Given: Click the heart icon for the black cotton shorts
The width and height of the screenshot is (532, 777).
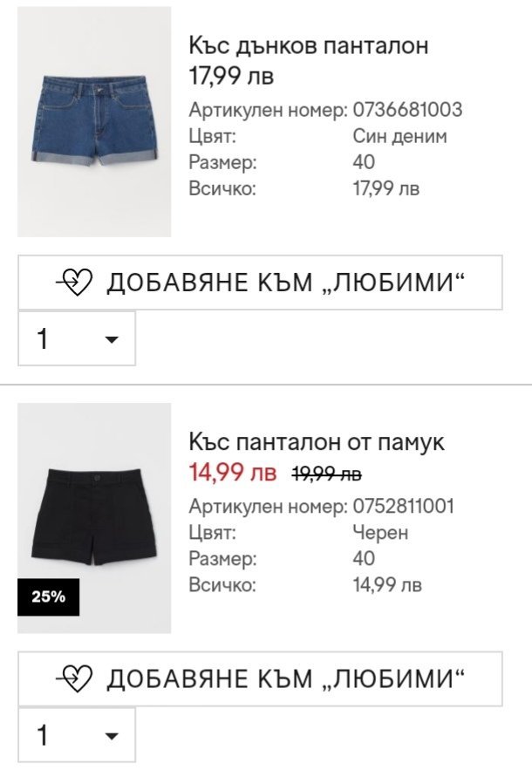Looking at the screenshot, I should pos(74,678).
